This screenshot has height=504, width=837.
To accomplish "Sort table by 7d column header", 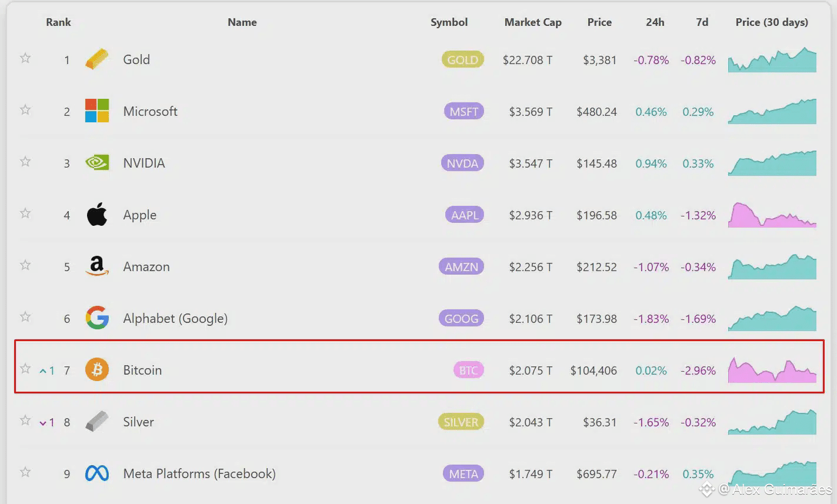I will tap(702, 22).
